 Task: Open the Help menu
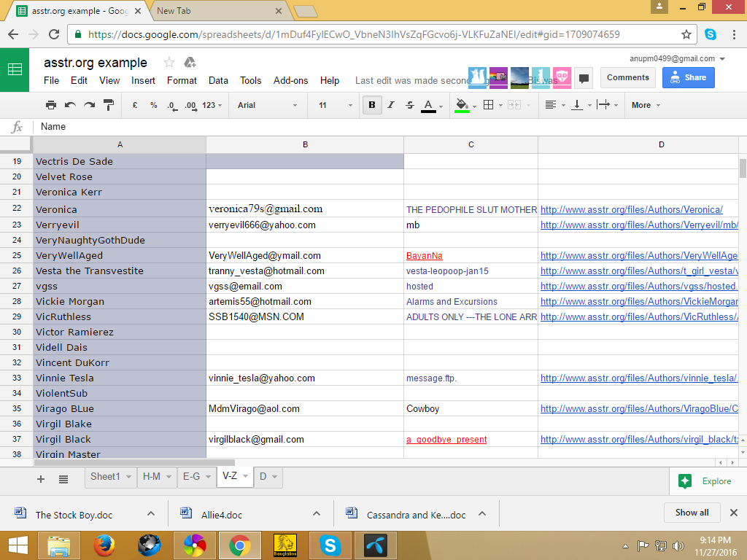tap(330, 80)
